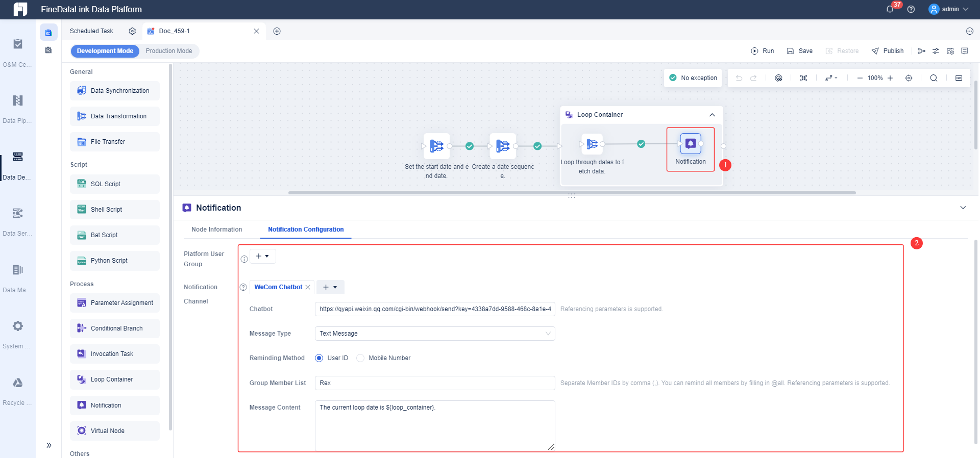
Task: Add a Notification node from palette
Action: tap(115, 405)
